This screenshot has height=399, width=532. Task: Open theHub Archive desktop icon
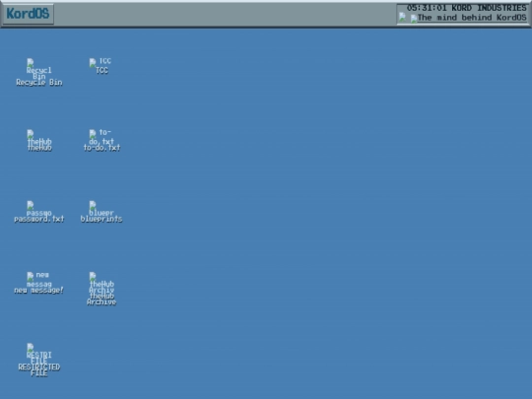coord(101,289)
